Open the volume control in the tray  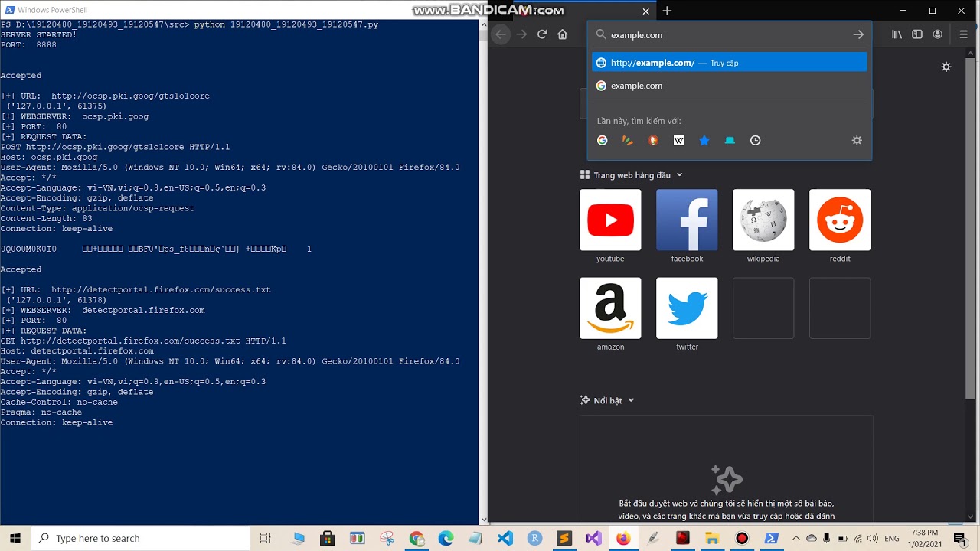click(872, 538)
